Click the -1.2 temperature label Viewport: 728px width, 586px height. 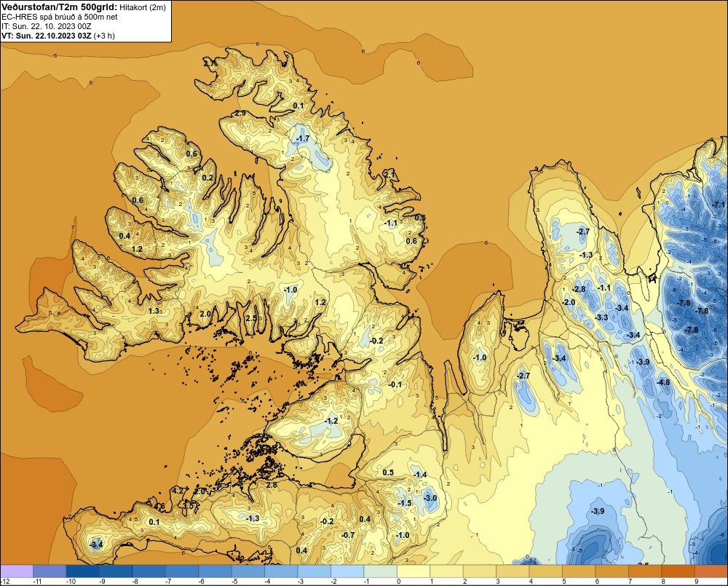click(331, 421)
